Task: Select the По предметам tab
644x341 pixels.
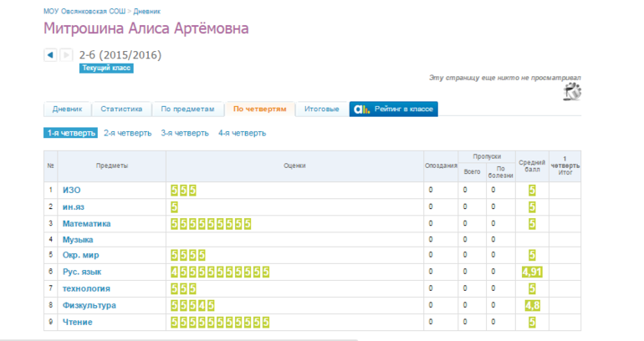Action: tap(189, 109)
